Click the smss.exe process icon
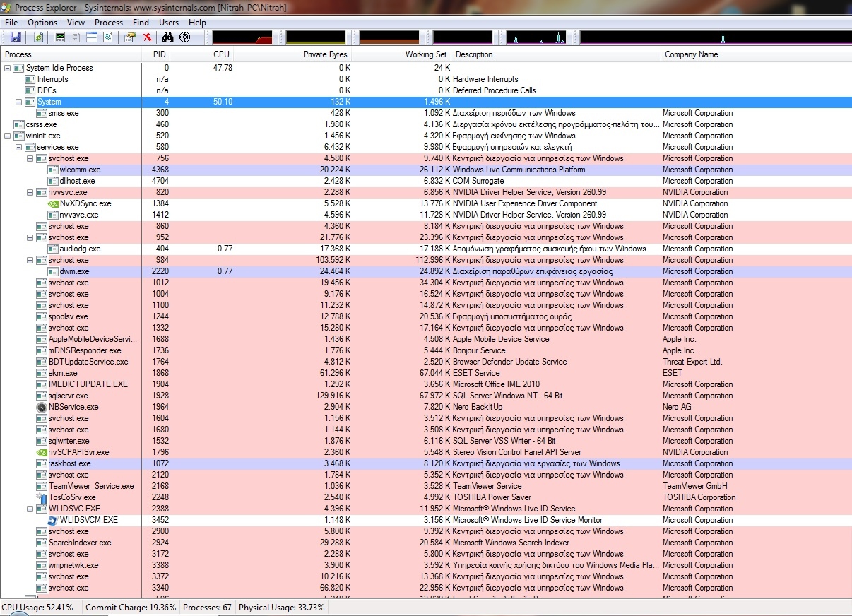 pyautogui.click(x=42, y=113)
